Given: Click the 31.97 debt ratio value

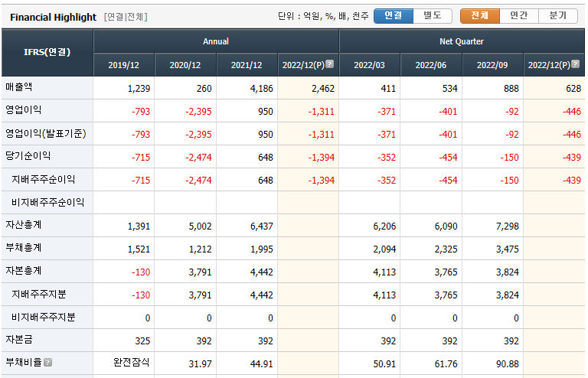Looking at the screenshot, I should tap(201, 363).
